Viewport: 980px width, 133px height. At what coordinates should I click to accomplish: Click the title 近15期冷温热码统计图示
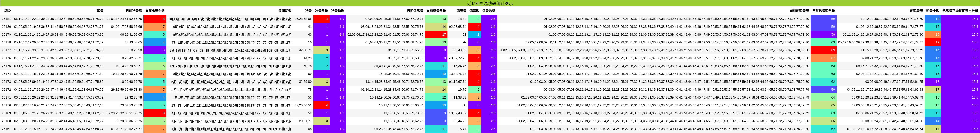(x=490, y=3)
